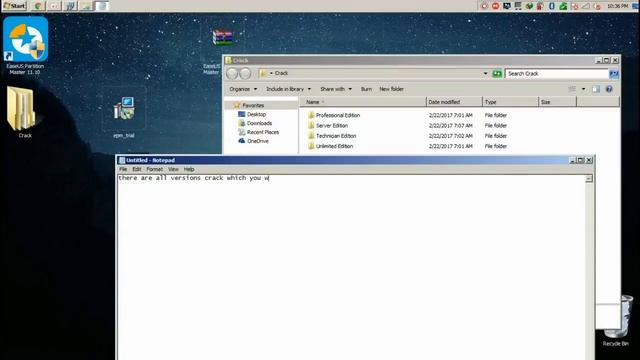
Task: Click the red double-arrow tray icon
Action: (x=496, y=6)
